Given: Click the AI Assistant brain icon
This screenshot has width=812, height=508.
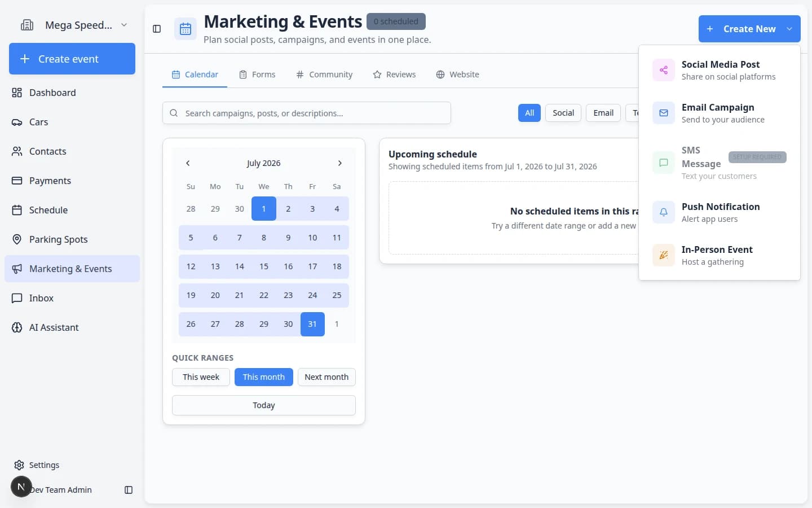Looking at the screenshot, I should tap(17, 327).
